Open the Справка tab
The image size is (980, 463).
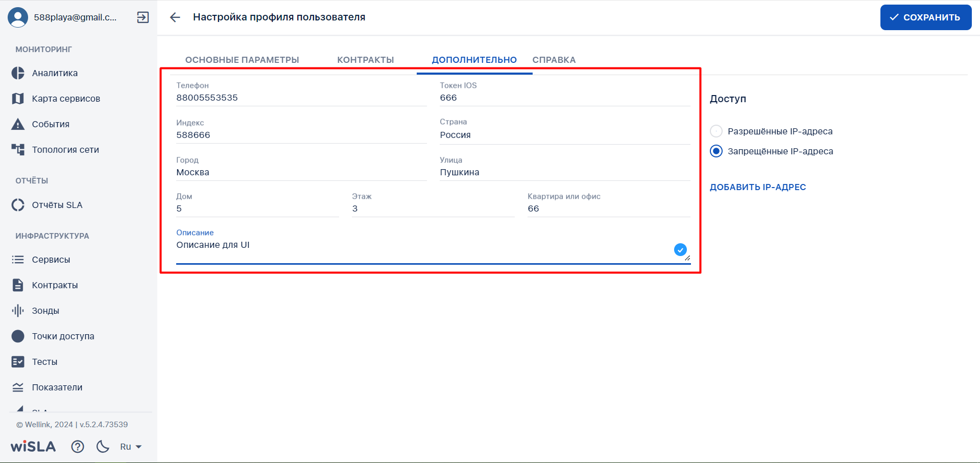point(554,60)
